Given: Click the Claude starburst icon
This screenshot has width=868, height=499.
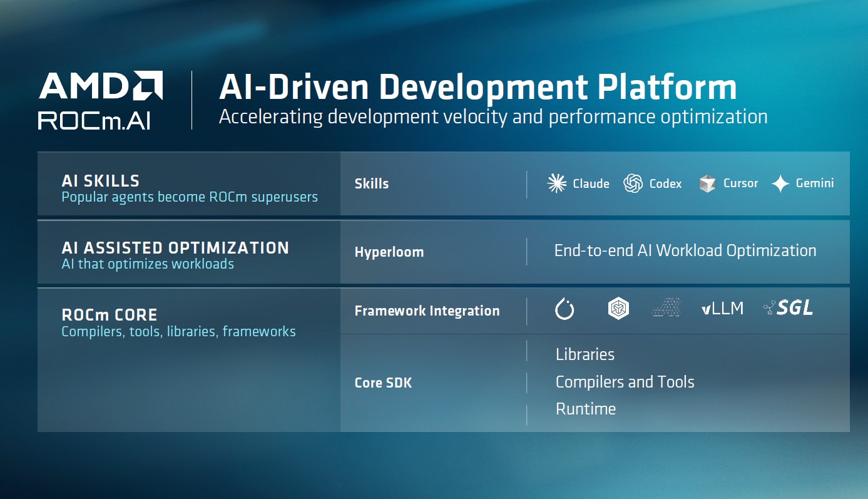Looking at the screenshot, I should pyautogui.click(x=557, y=183).
